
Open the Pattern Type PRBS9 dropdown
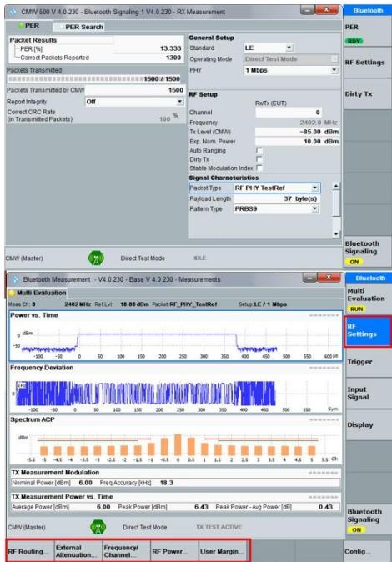point(276,208)
